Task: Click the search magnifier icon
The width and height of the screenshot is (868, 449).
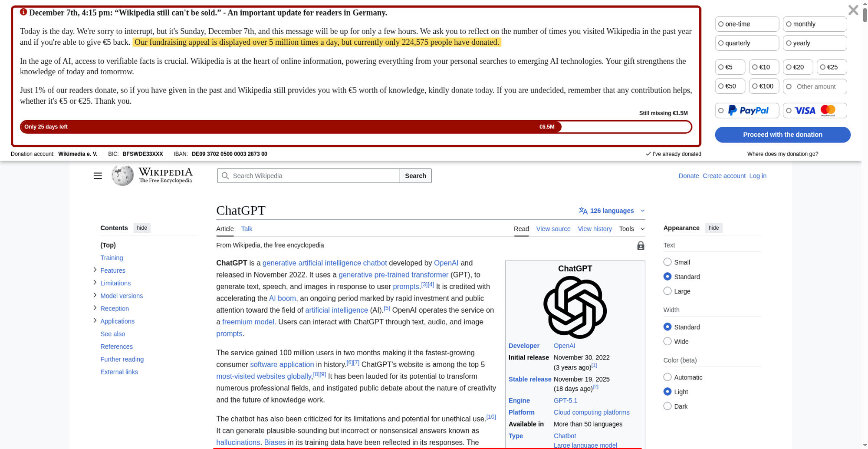Action: 225,175
